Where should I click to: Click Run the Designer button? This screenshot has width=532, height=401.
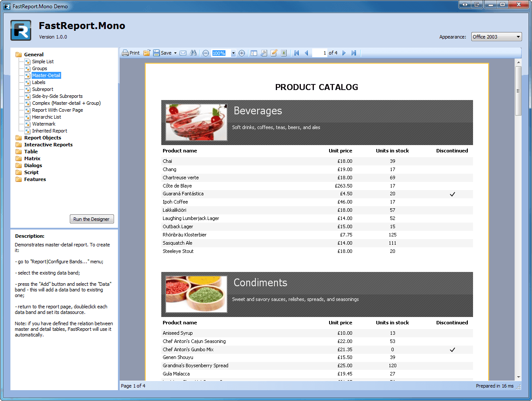(91, 219)
